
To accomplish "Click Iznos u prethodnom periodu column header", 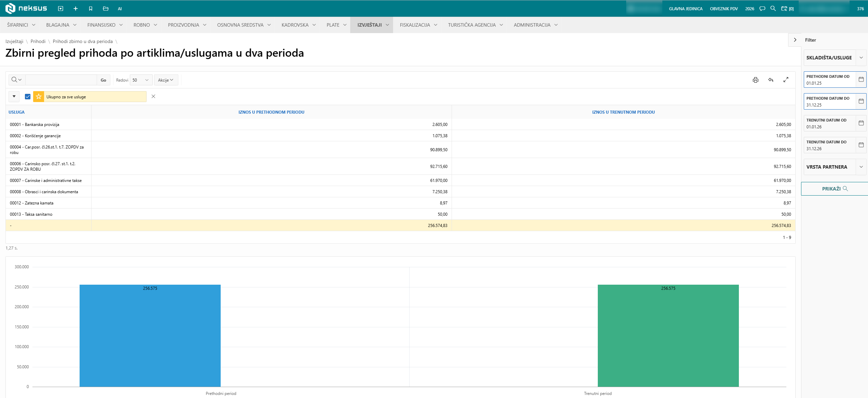I will tap(271, 112).
